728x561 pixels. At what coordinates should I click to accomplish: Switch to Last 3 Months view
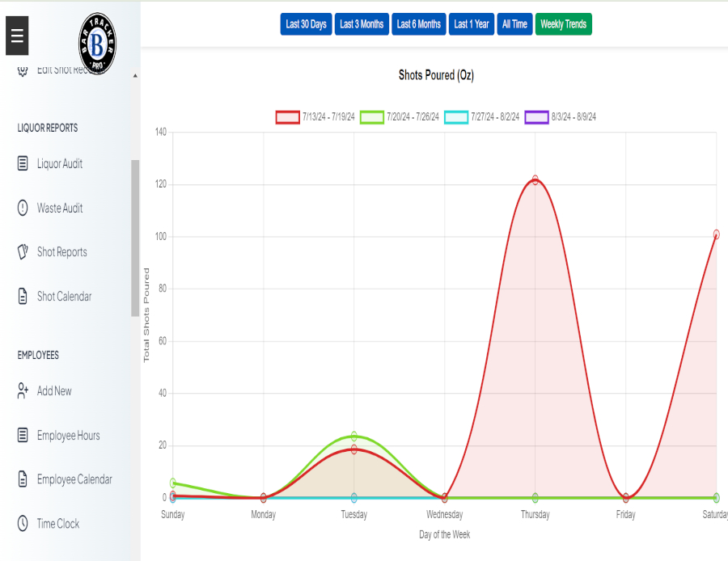(x=362, y=24)
